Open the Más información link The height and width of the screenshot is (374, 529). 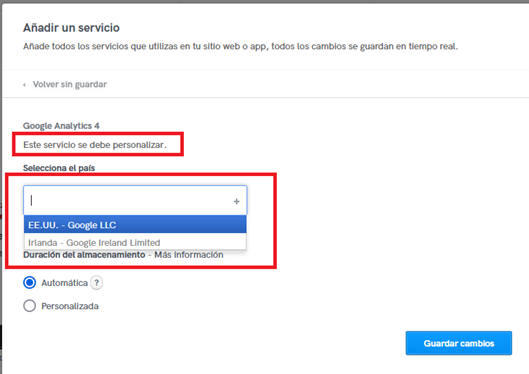coord(189,255)
